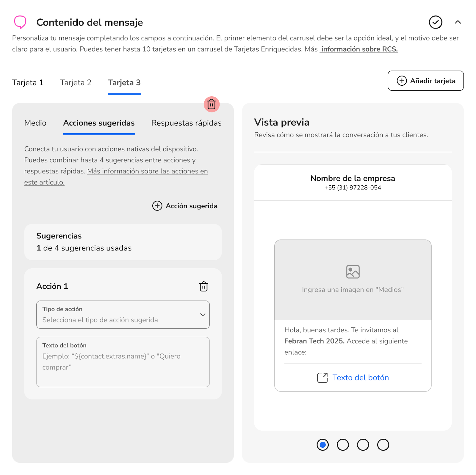The image size is (476, 475).
Task: Click the checkmark circle icon in header
Action: coord(435,22)
